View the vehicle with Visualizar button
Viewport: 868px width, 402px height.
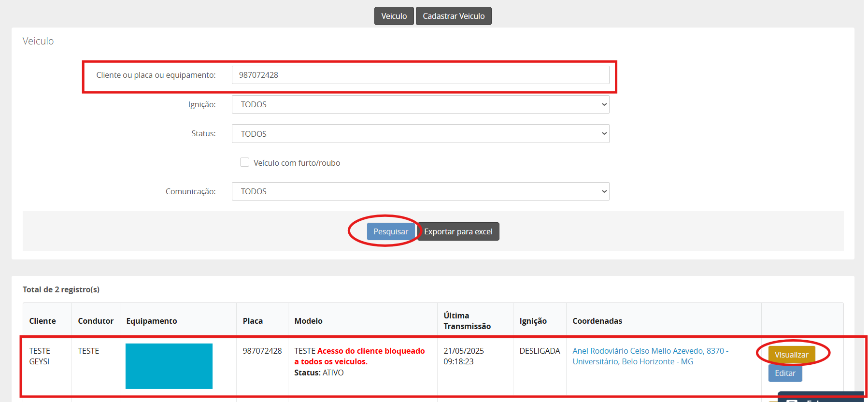click(791, 355)
